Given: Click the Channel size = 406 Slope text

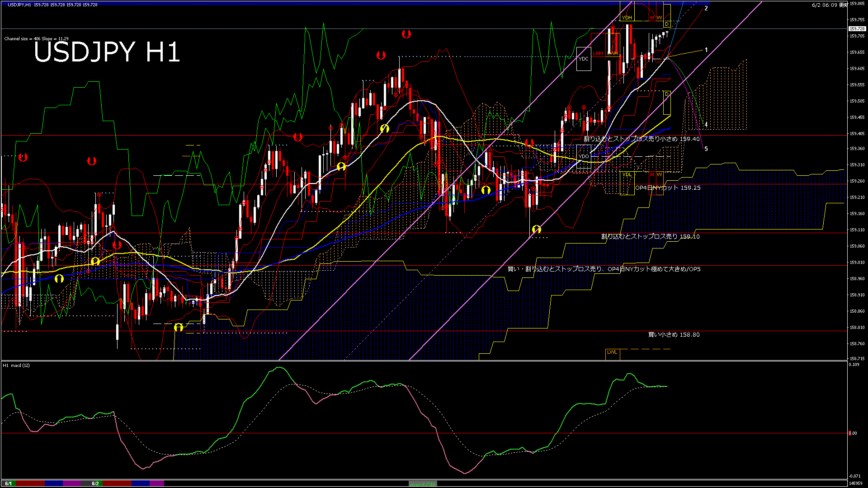Looking at the screenshot, I should (36, 39).
